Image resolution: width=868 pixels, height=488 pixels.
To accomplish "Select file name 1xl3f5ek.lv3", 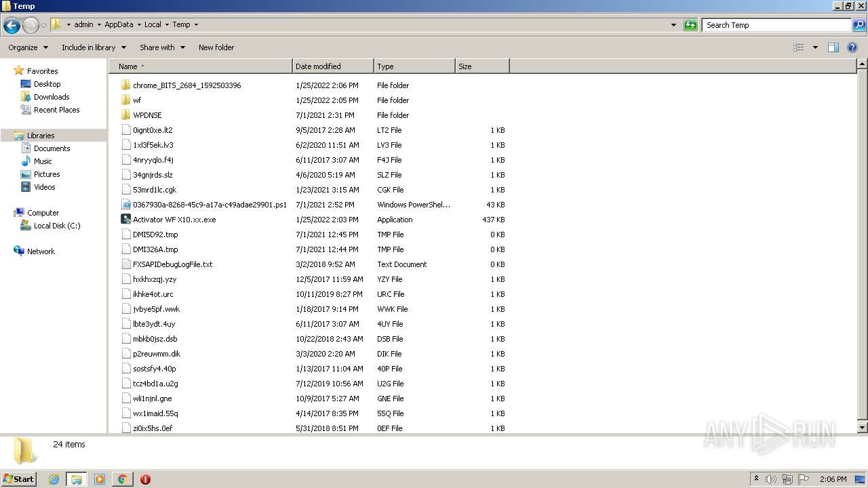I will pos(153,145).
